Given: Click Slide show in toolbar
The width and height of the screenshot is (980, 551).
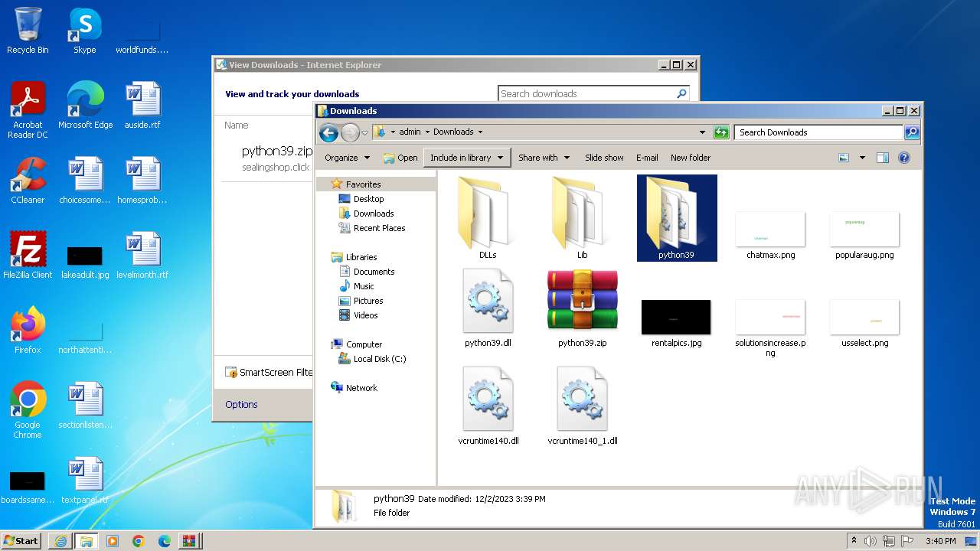Looking at the screenshot, I should [604, 158].
